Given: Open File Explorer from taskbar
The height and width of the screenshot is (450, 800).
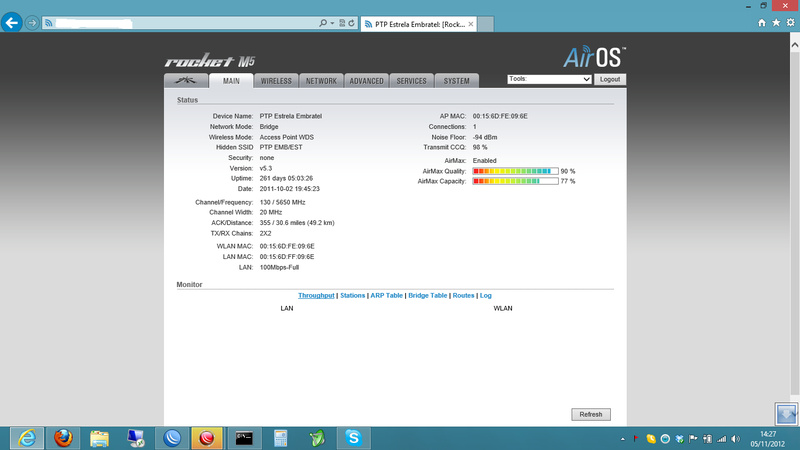Looking at the screenshot, I should (x=99, y=438).
